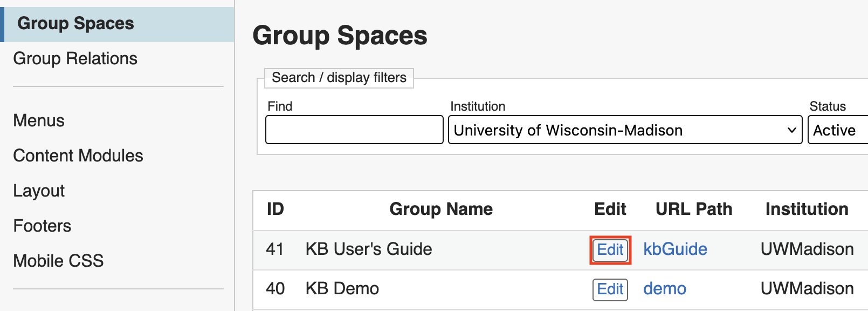The height and width of the screenshot is (311, 868).
Task: Sort by Group Name column header
Action: point(441,209)
